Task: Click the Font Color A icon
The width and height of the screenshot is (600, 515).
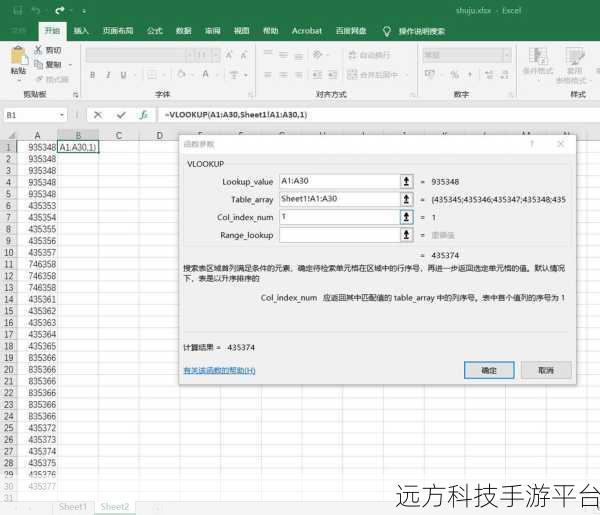Action: (x=205, y=74)
